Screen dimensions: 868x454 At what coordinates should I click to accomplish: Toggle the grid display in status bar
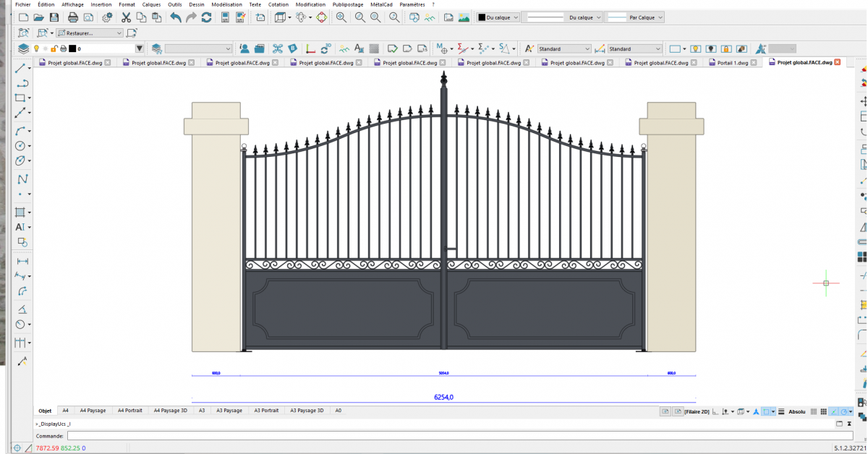click(814, 411)
